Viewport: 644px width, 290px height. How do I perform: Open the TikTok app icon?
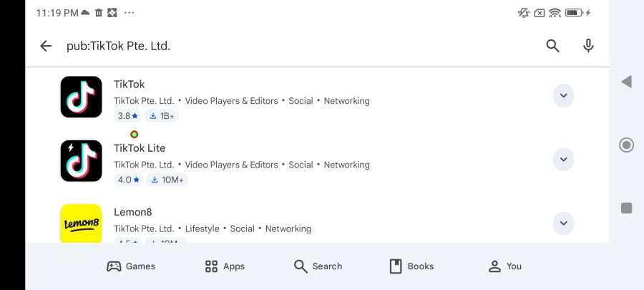[81, 97]
